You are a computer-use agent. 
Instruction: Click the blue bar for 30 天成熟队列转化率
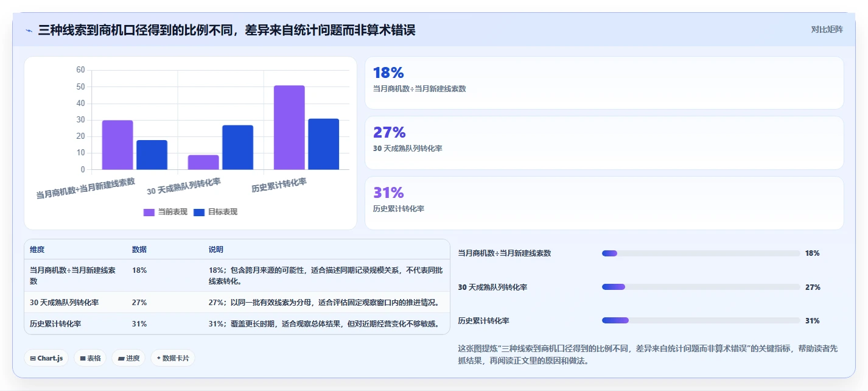coord(237,147)
